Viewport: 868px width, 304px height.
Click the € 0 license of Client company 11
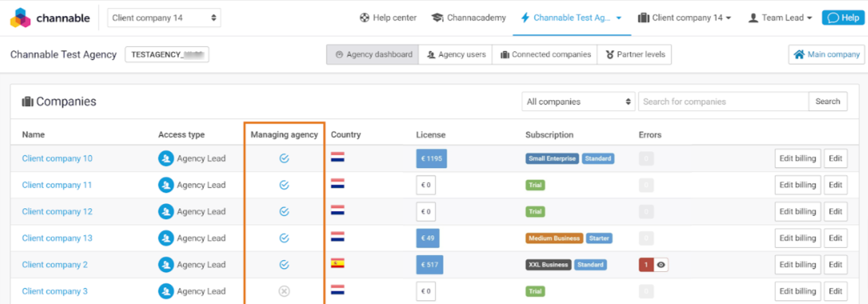pyautogui.click(x=426, y=185)
